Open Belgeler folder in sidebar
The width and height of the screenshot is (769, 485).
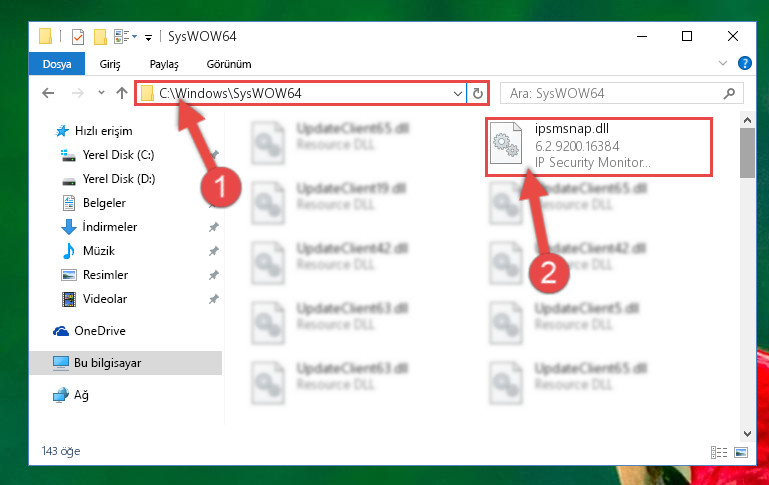(x=104, y=203)
